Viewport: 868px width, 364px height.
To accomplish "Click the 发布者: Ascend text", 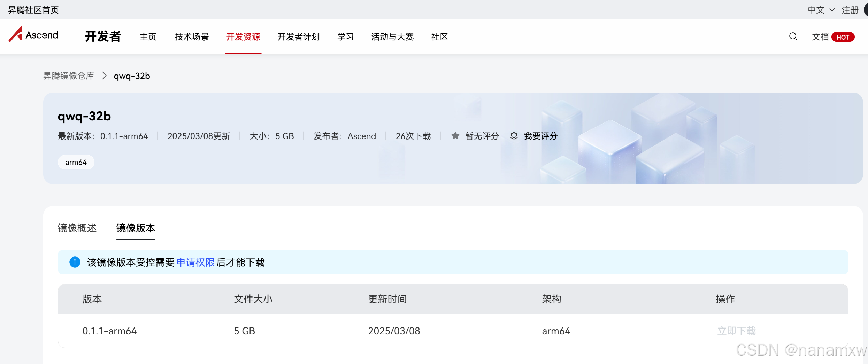I will click(x=345, y=136).
